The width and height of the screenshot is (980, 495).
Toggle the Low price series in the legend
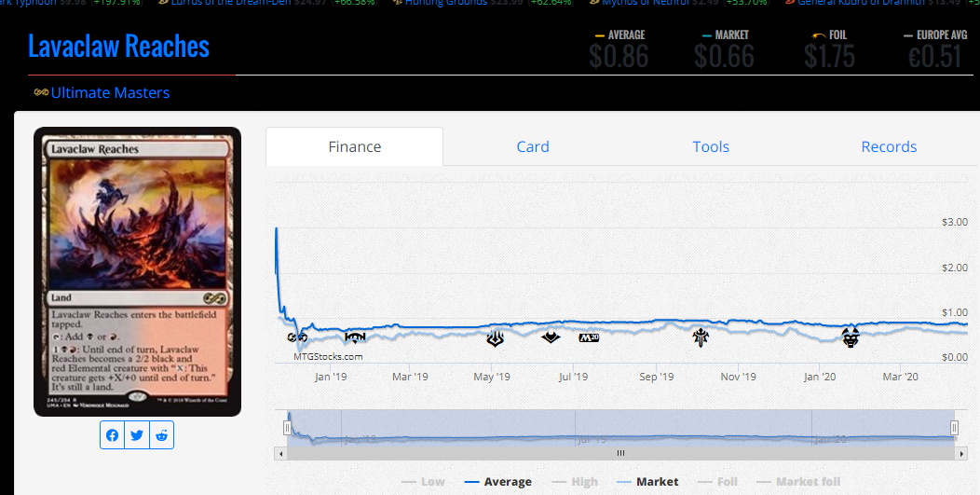(423, 482)
